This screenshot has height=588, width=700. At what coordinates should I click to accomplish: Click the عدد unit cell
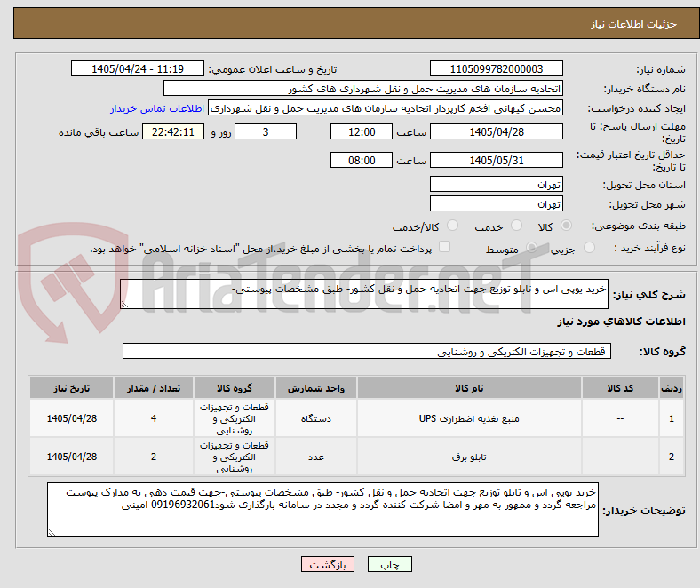click(x=315, y=457)
